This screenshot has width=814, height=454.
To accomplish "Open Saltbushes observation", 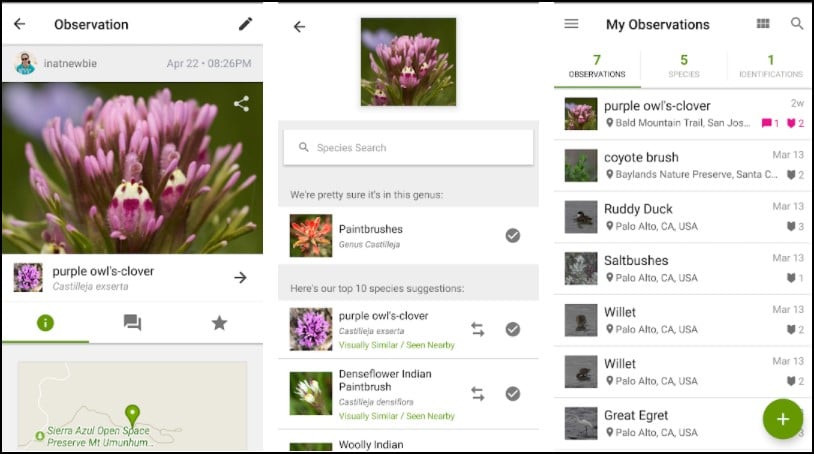I will 683,269.
